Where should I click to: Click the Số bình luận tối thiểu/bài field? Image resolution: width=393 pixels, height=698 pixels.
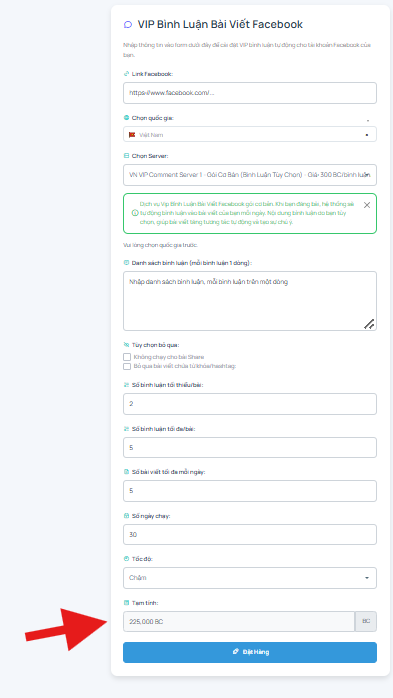click(250, 404)
